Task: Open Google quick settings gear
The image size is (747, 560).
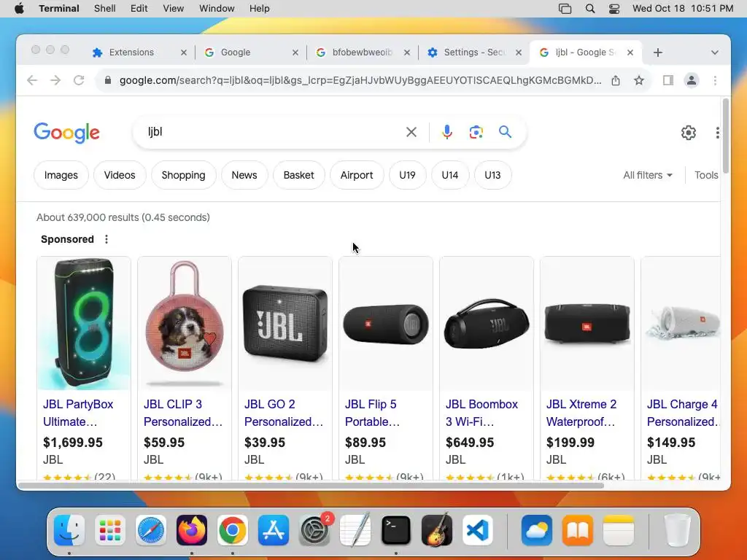Action: click(x=689, y=133)
